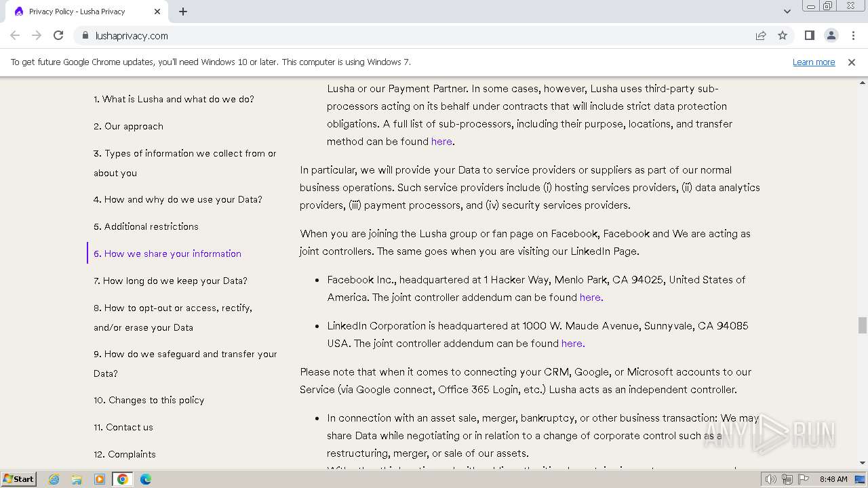Go to 10. Changes to this policy
This screenshot has width=868, height=488.
149,400
